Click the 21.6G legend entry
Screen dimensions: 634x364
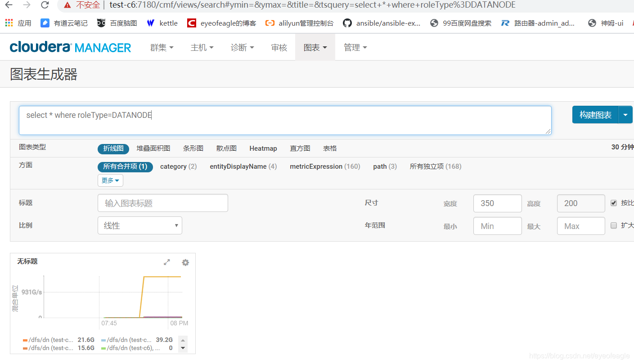58,340
